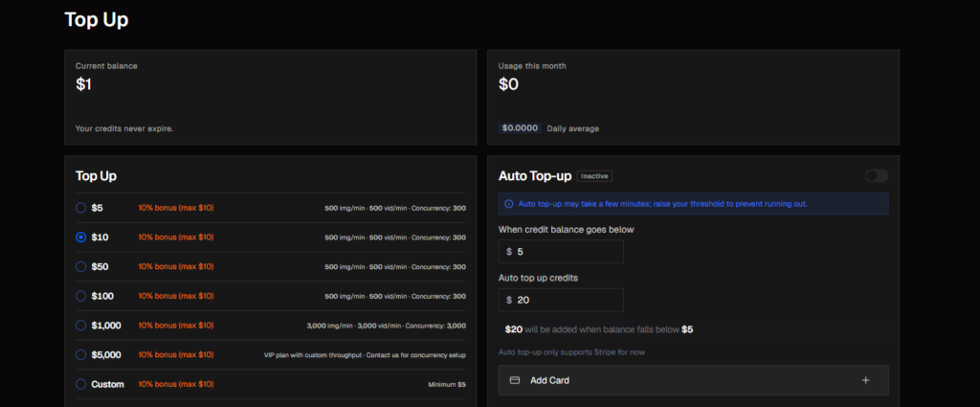Edit the Auto top up credits field
Viewport: 980px width, 407px height.
tap(561, 300)
